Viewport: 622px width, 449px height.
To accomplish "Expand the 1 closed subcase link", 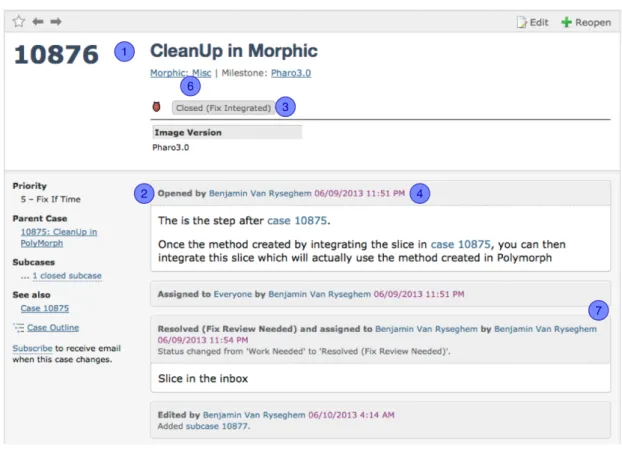I will 67,276.
